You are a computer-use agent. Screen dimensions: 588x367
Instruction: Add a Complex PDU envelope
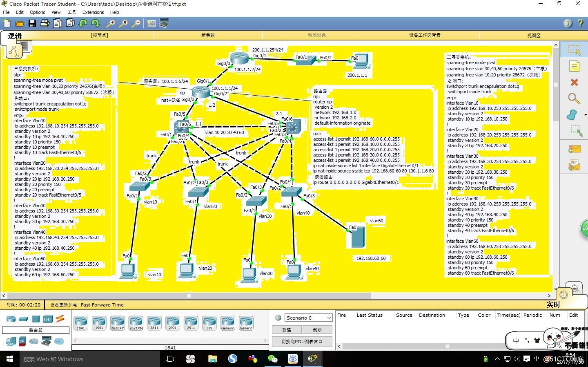coord(574,165)
